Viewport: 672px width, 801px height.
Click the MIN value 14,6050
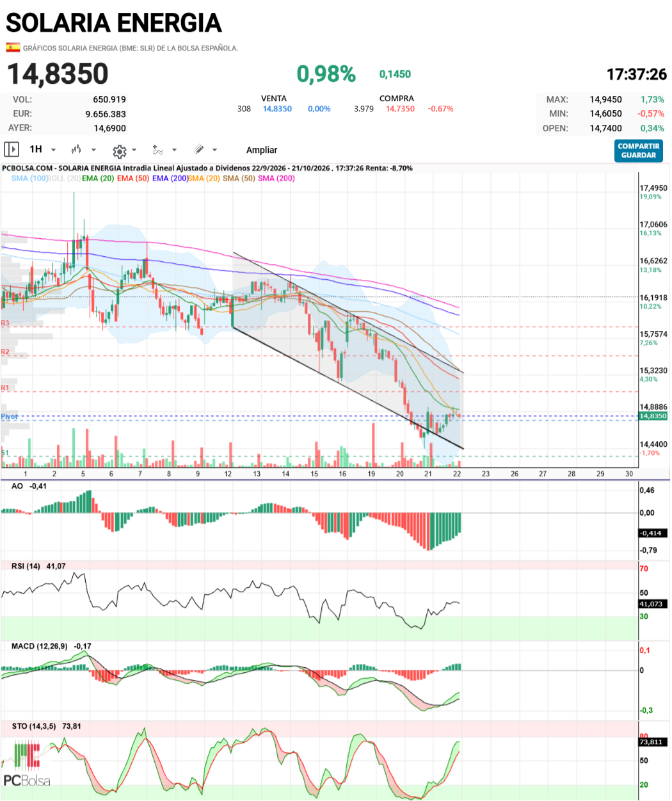[605, 113]
